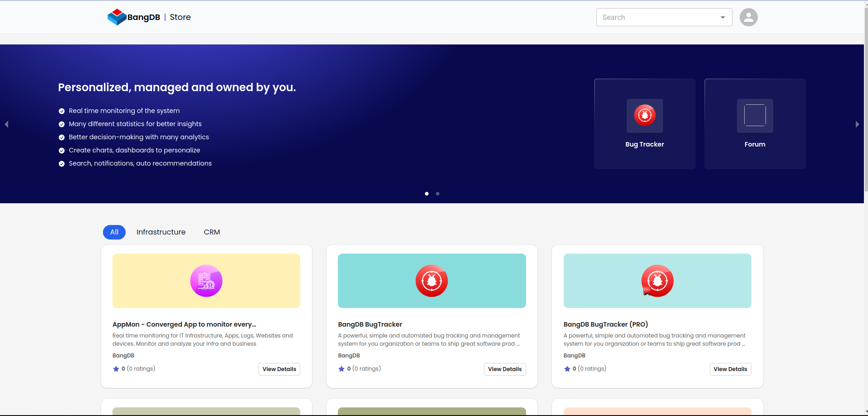The image size is (868, 416).
Task: Click the Forum banner card label
Action: (755, 144)
